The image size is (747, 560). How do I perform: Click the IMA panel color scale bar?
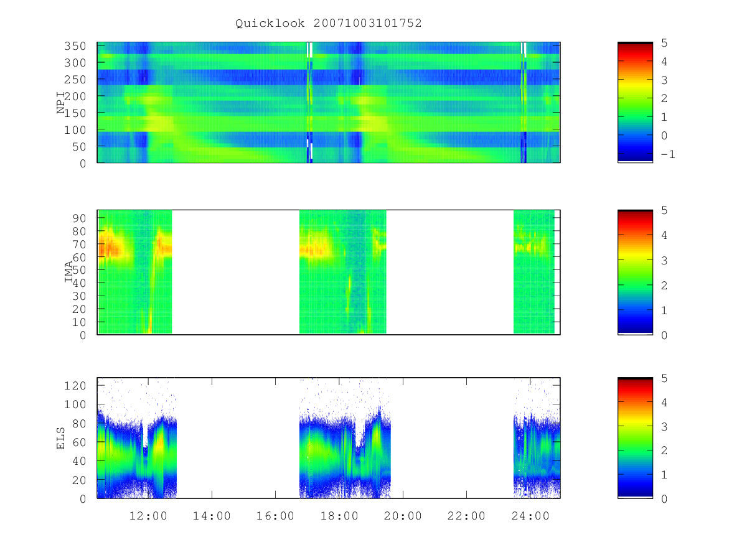[x=635, y=272]
